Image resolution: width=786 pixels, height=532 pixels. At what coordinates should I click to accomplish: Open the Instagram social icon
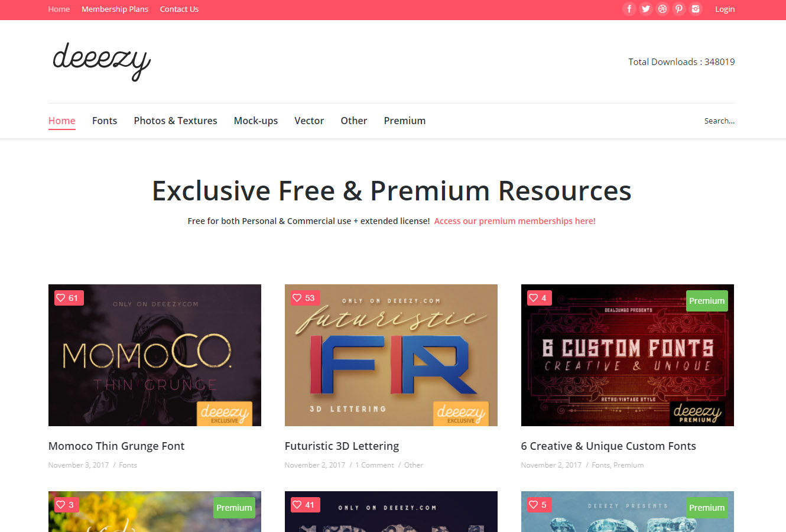pyautogui.click(x=696, y=9)
